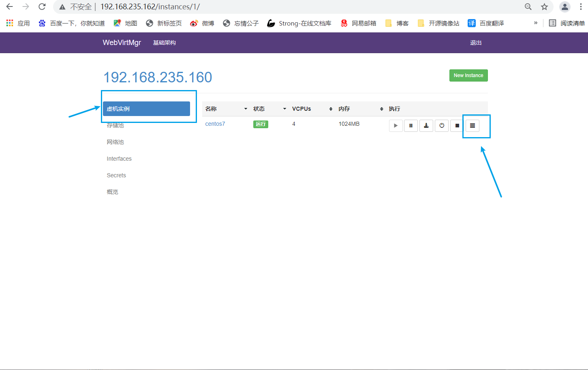This screenshot has height=370, width=588.
Task: Save the centos7 instance state
Action: point(426,126)
